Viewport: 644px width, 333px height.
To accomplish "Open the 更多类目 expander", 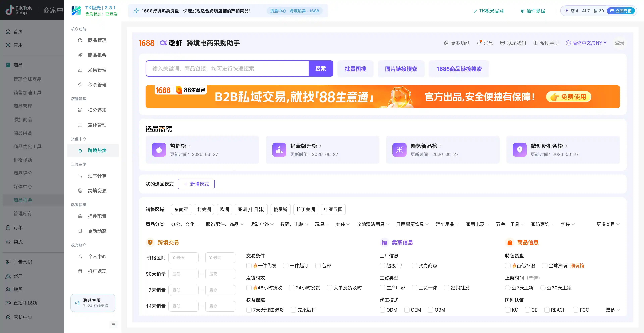I will point(608,224).
